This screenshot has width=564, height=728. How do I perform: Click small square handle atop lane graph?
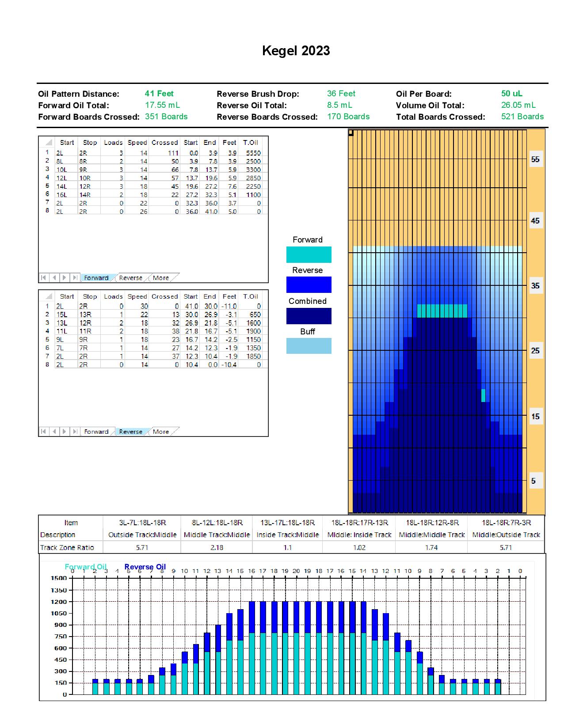[x=351, y=133]
